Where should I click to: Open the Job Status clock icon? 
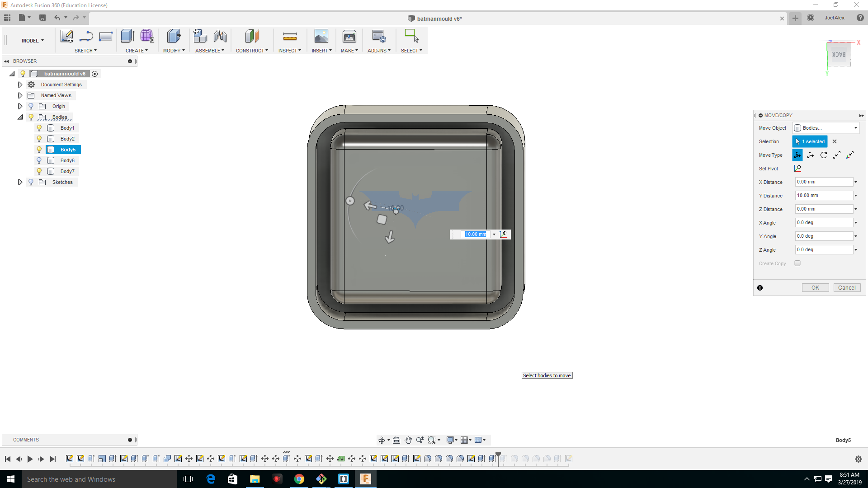[811, 18]
